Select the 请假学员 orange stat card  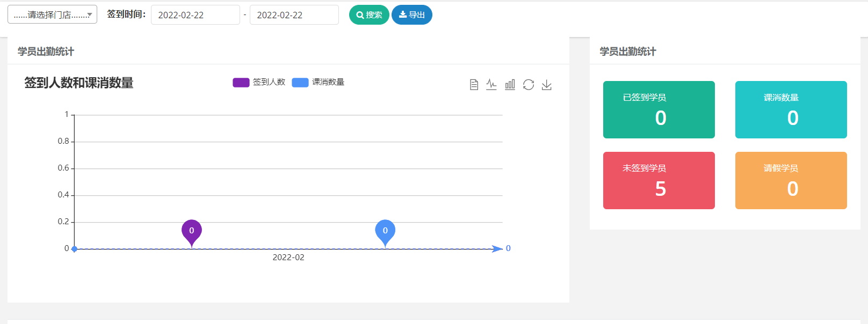pos(791,180)
